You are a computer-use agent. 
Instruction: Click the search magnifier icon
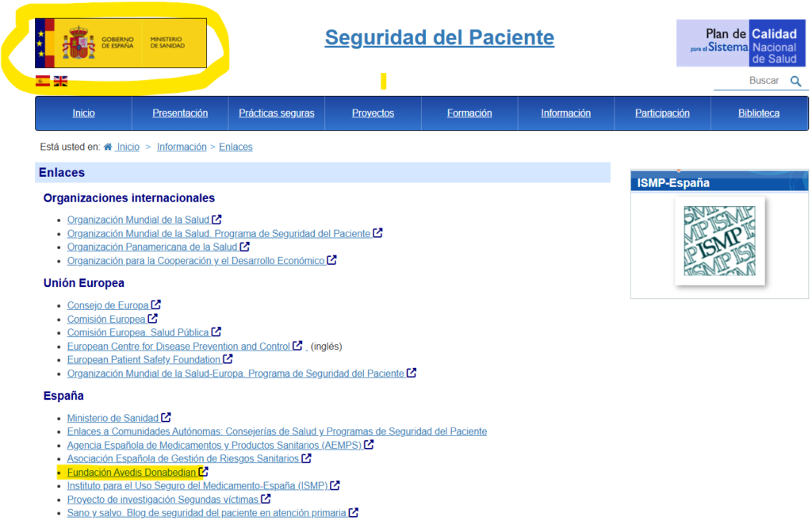click(x=796, y=81)
